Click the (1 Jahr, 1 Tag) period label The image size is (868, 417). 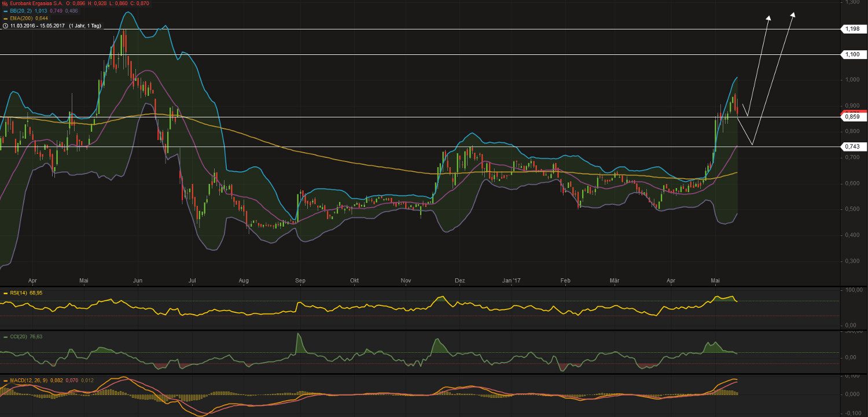pos(86,26)
